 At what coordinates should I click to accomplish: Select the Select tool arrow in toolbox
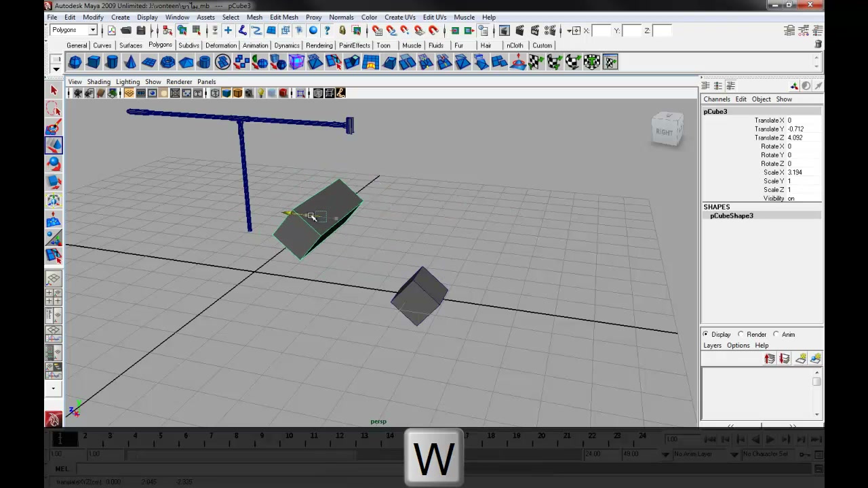pos(54,91)
